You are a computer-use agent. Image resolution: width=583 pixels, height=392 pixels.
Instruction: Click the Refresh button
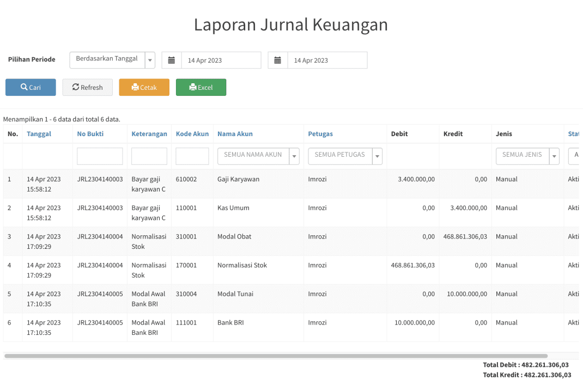pos(87,87)
